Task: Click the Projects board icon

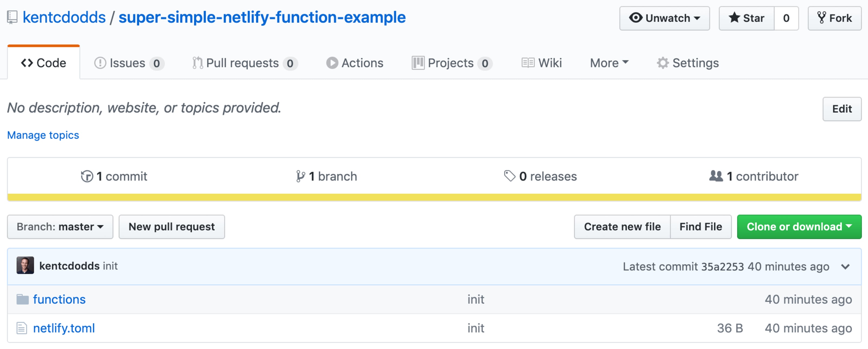Action: click(x=418, y=63)
